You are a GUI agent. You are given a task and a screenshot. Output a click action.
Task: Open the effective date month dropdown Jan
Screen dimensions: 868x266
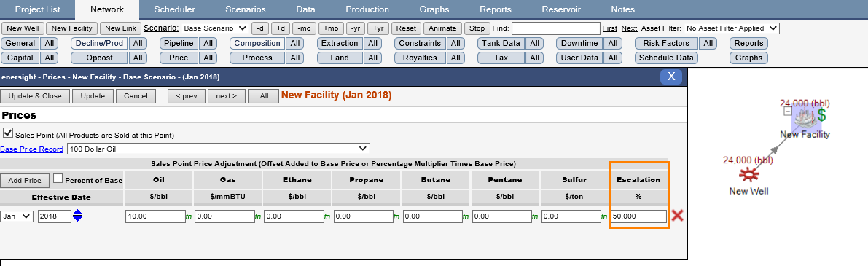[17, 216]
